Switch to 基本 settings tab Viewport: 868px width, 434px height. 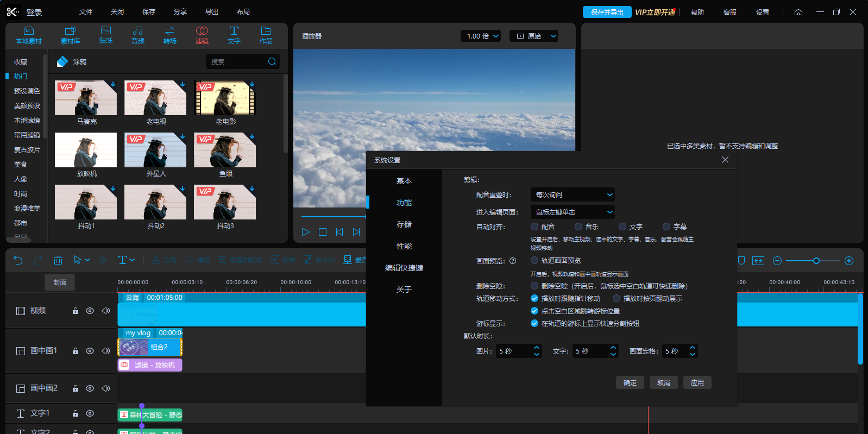[x=404, y=181]
